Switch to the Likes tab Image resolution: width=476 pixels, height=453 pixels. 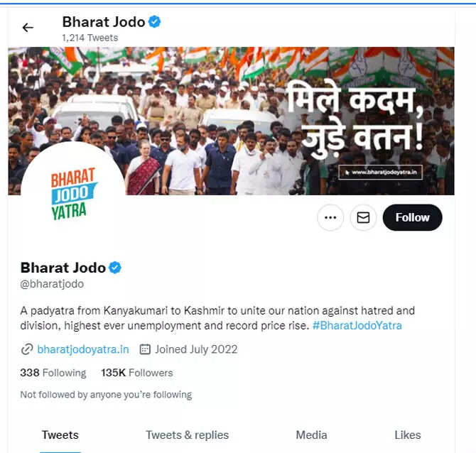click(407, 435)
